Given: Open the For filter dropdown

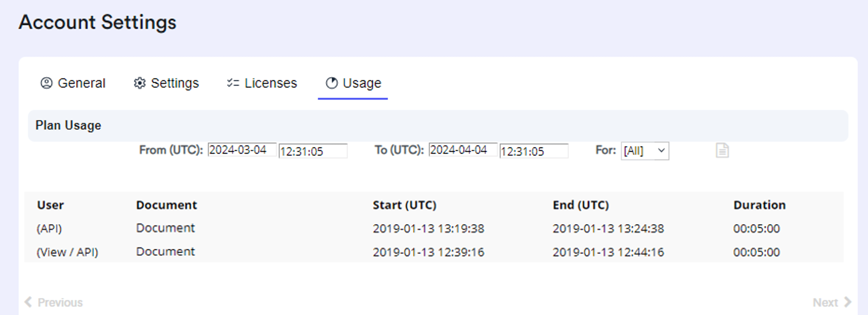Looking at the screenshot, I should click(644, 151).
